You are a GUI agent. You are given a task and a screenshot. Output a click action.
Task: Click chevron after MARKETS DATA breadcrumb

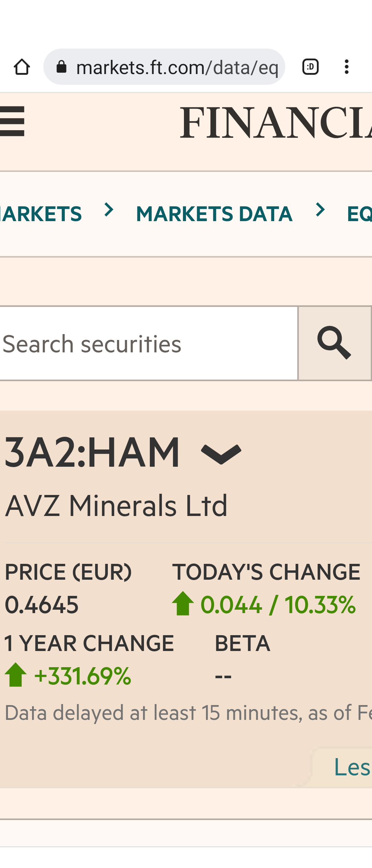click(x=320, y=209)
